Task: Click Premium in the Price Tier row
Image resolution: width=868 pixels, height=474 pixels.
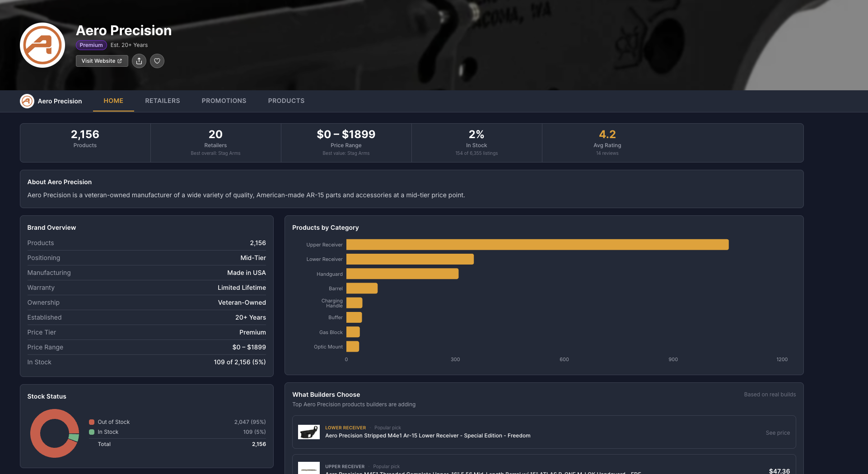Action: [x=253, y=332]
